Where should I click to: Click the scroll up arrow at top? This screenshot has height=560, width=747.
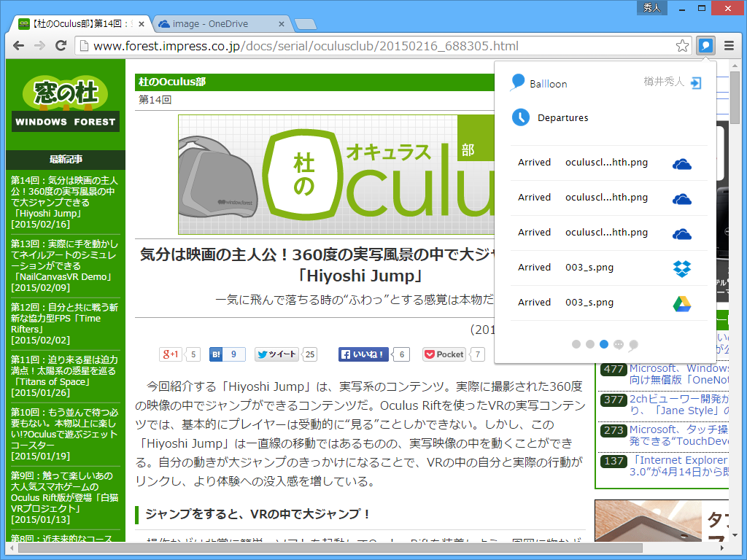coord(735,65)
